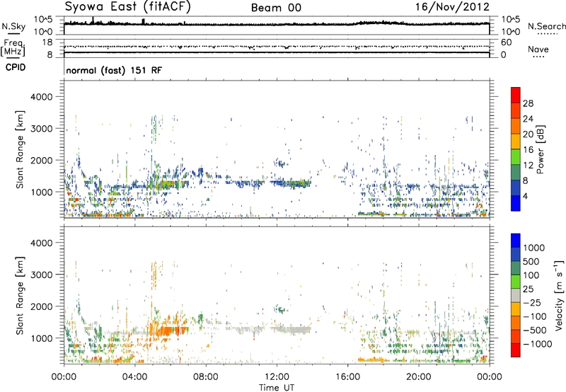
Task: Select the yellow 16–20 dB power colorbar segment
Action: [x=516, y=141]
